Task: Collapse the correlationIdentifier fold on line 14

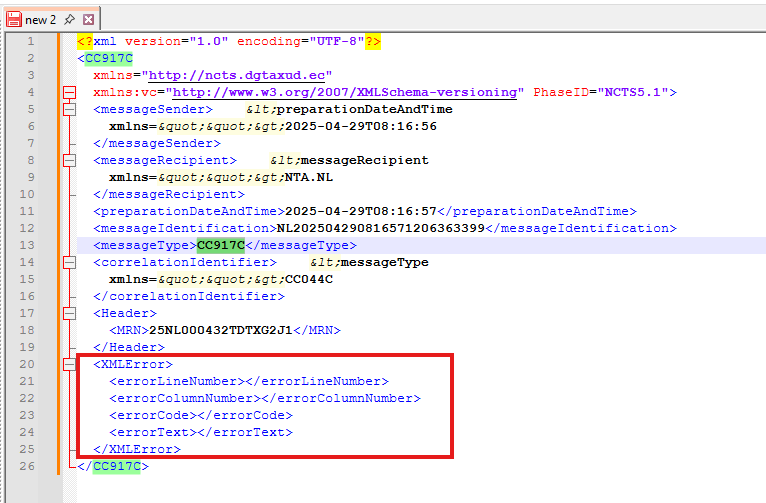Action: (69, 262)
